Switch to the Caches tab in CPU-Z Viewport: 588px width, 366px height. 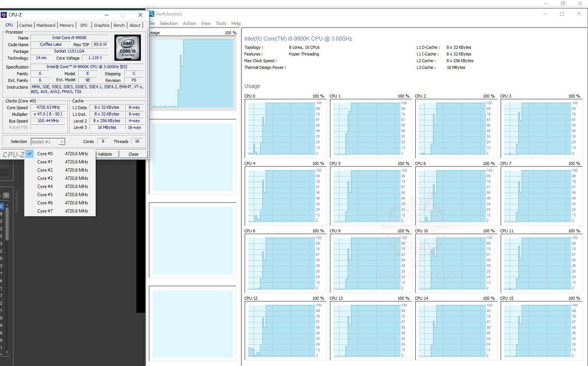pyautogui.click(x=26, y=25)
